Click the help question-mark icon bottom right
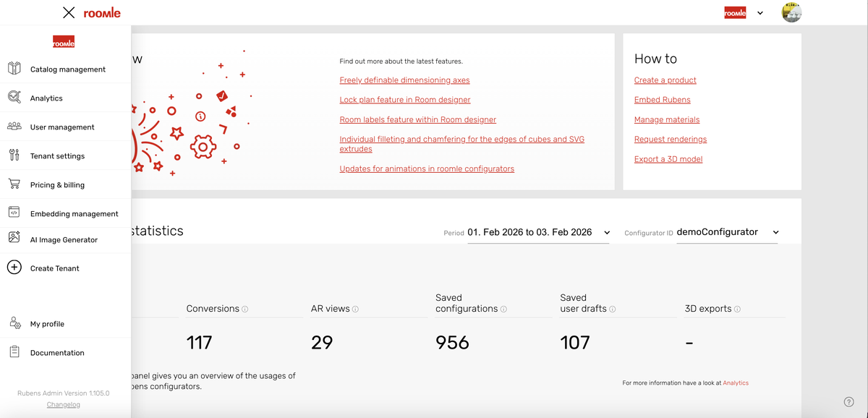The height and width of the screenshot is (418, 868). click(849, 401)
